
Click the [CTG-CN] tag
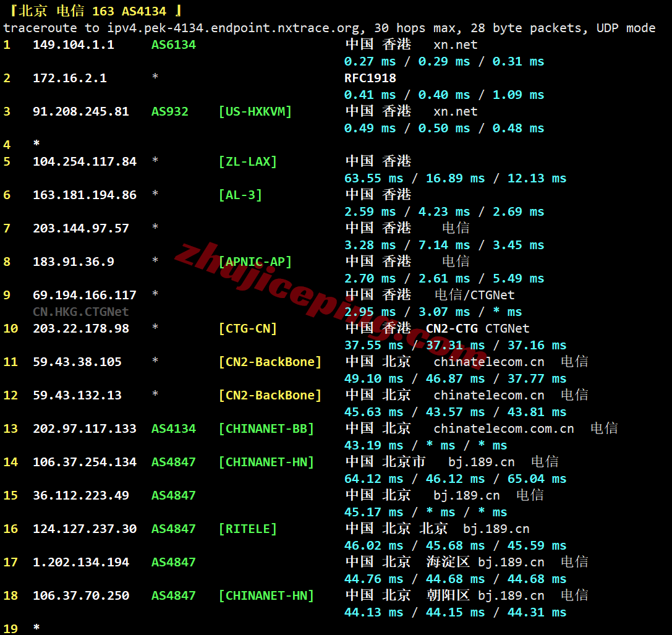248,329
